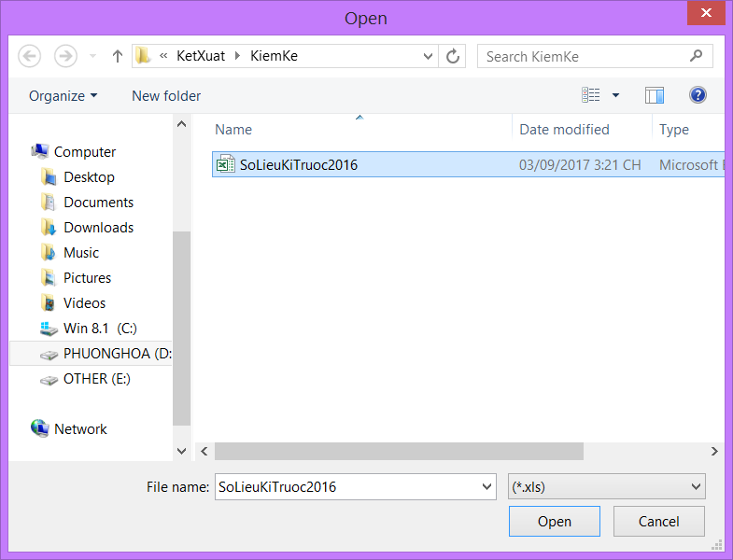Click the horizontal scrollbar in file list
The image size is (733, 560).
coord(399,451)
